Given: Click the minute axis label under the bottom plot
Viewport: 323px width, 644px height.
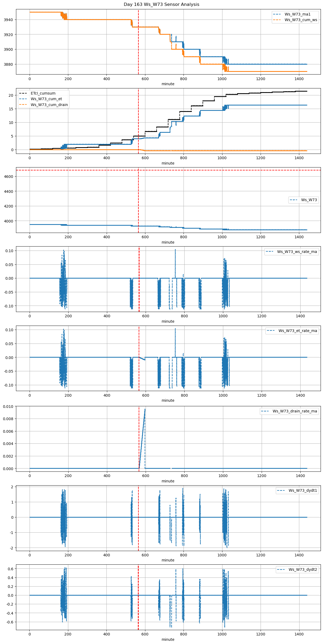Looking at the screenshot, I should (x=168, y=639).
